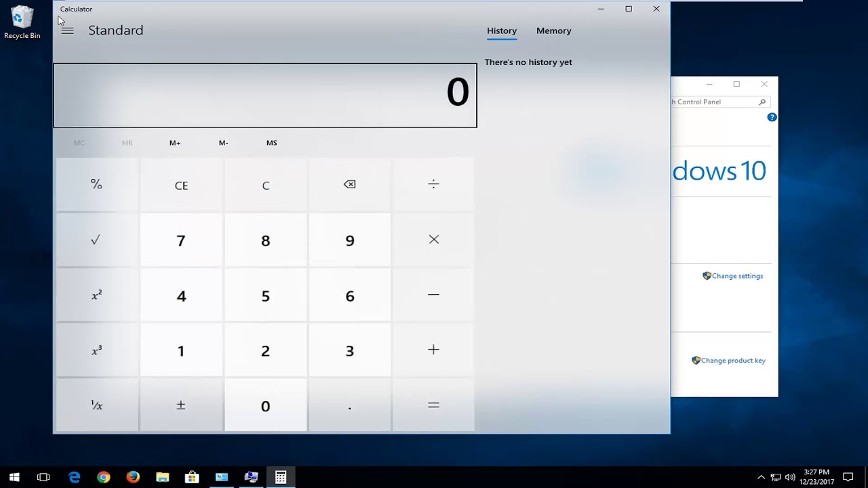Click the help question mark in Control Panel
The height and width of the screenshot is (488, 868).
772,117
